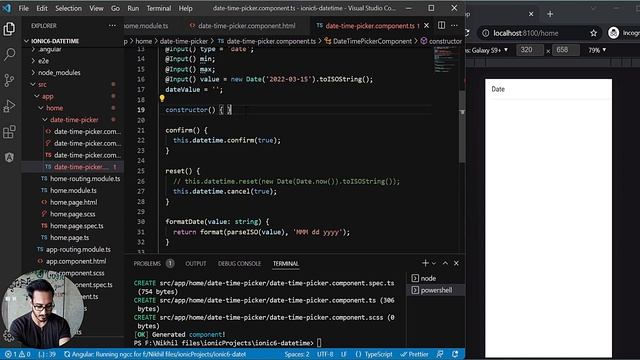Open Prettier status bar item

(414, 354)
